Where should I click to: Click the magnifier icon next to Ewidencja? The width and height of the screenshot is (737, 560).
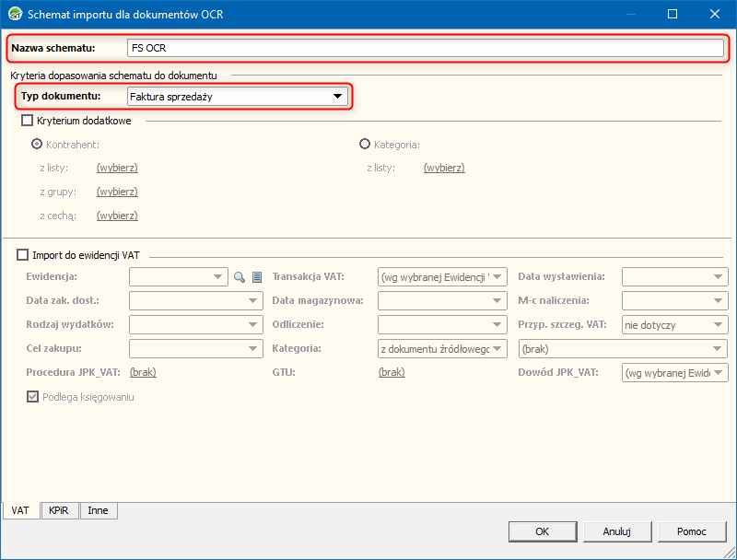pyautogui.click(x=240, y=276)
